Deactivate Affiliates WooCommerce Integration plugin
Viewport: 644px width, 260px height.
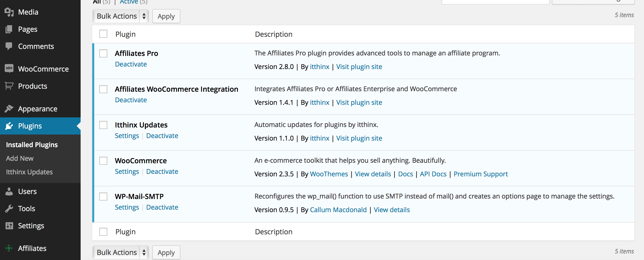(131, 100)
